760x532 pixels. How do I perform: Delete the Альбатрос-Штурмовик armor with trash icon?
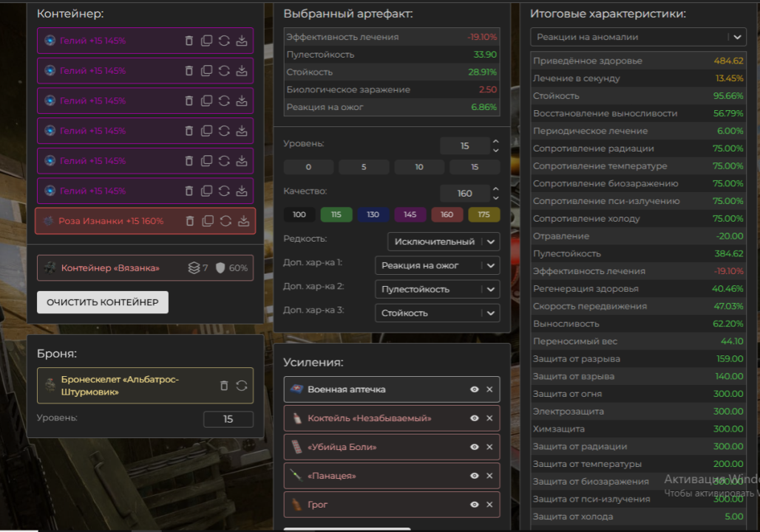pyautogui.click(x=224, y=386)
